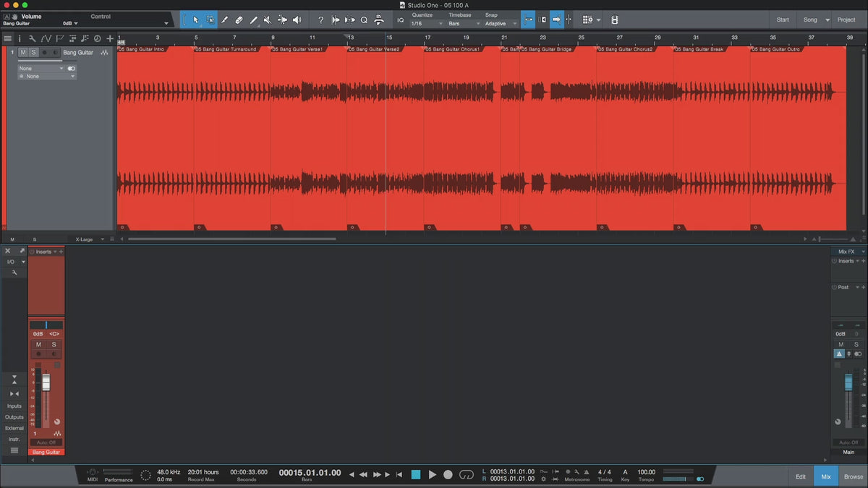868x488 pixels.
Task: Select the Mute tool
Action: 268,20
